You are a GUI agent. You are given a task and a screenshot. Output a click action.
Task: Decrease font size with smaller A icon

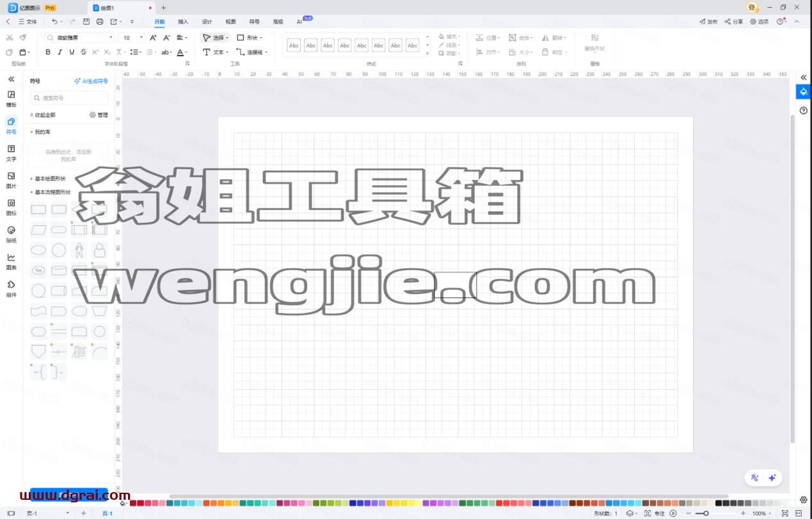click(x=166, y=38)
